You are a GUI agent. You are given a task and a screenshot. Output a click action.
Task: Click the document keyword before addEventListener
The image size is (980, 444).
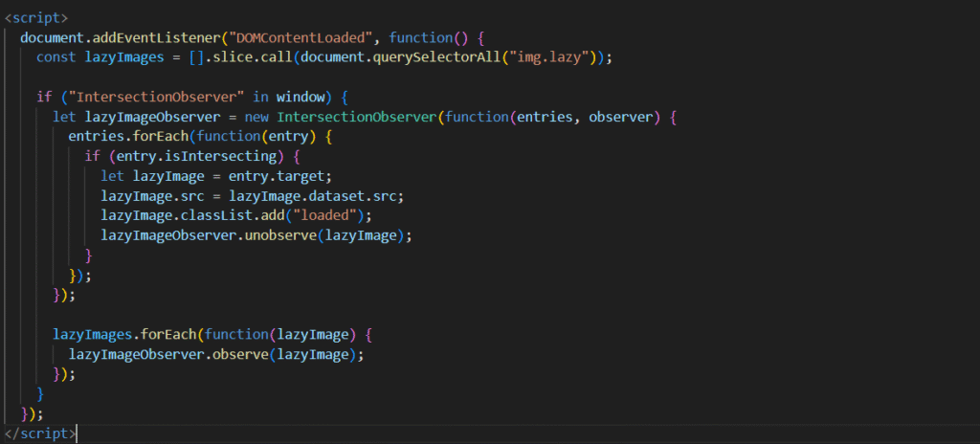[53, 37]
